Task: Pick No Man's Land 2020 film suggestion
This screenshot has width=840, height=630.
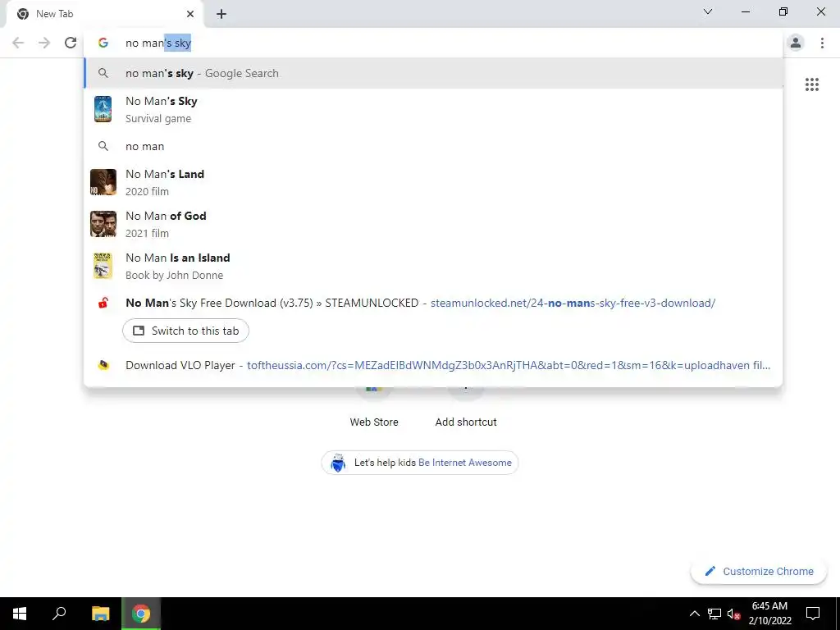Action: tap(433, 182)
